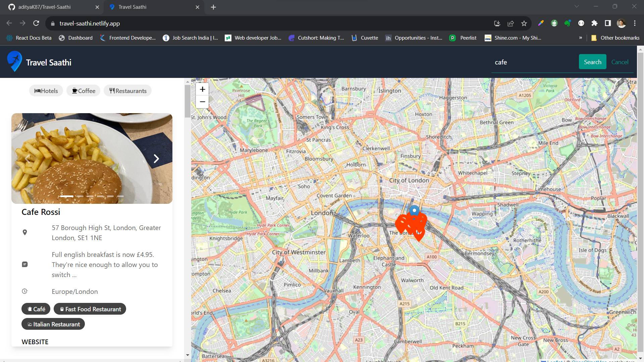Bookmark page with the star icon
The width and height of the screenshot is (644, 362).
coord(524,24)
